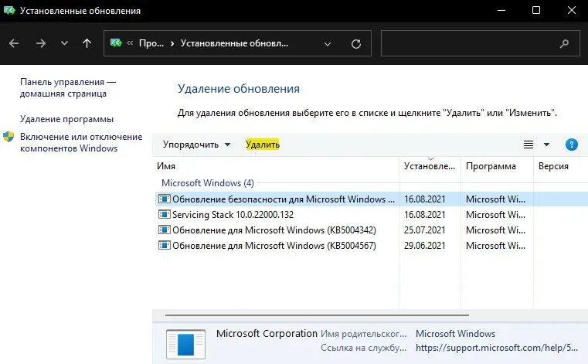Close the Installed Updates window
The width and height of the screenshot is (588, 364).
click(x=572, y=11)
